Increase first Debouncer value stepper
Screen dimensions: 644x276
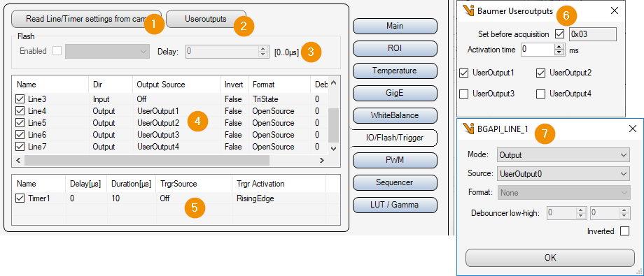point(581,210)
